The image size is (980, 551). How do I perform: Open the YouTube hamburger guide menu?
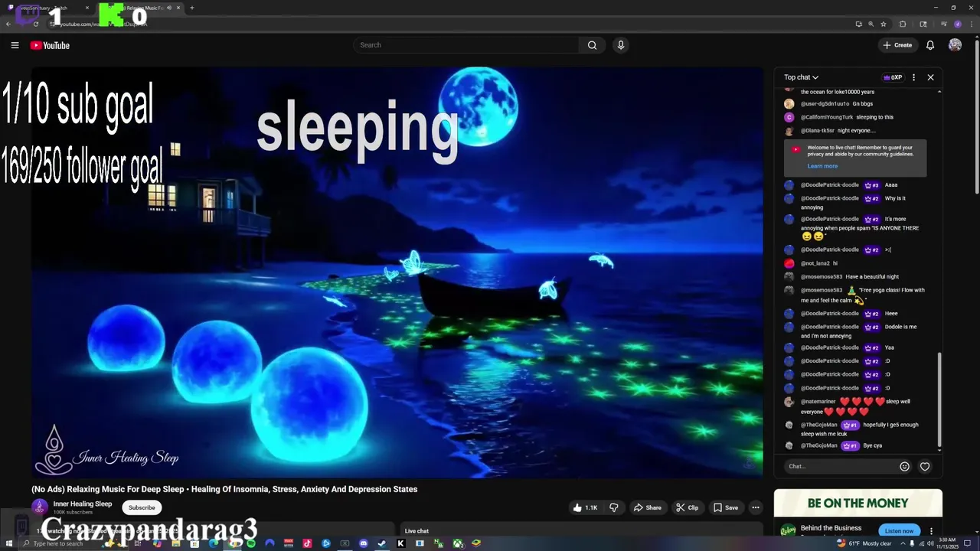[x=15, y=45]
